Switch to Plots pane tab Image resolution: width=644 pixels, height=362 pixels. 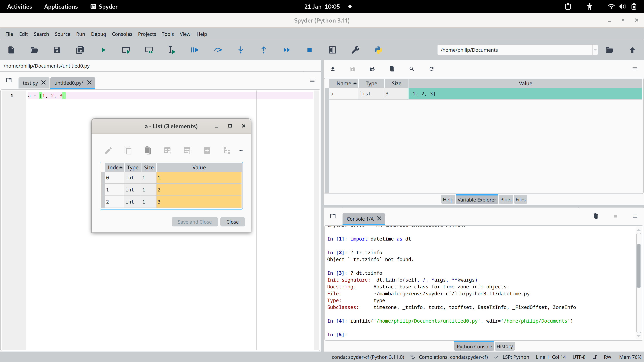pyautogui.click(x=506, y=200)
